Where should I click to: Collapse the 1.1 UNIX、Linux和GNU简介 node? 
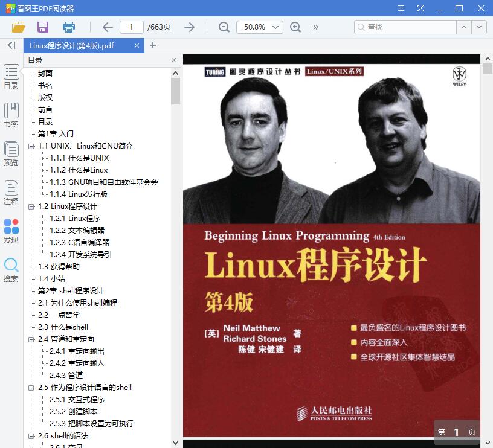pos(31,146)
